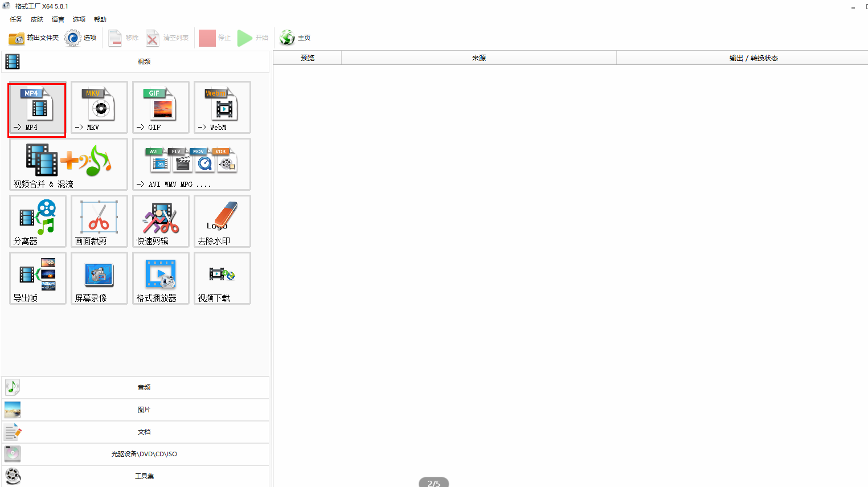Image resolution: width=868 pixels, height=487 pixels.
Task: Open the 视频下载 tool
Action: 222,279
